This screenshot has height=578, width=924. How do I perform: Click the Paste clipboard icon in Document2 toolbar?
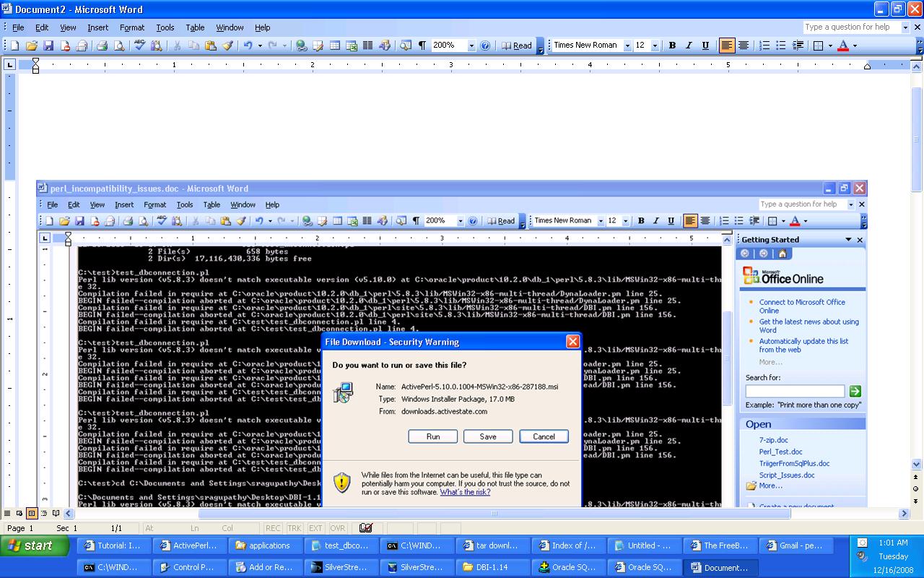click(211, 46)
